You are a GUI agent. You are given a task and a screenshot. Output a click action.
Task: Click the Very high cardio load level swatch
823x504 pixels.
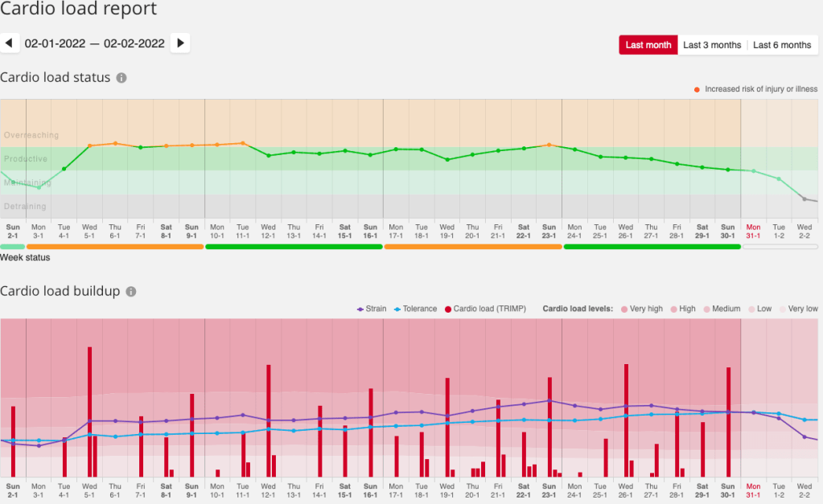click(x=624, y=309)
